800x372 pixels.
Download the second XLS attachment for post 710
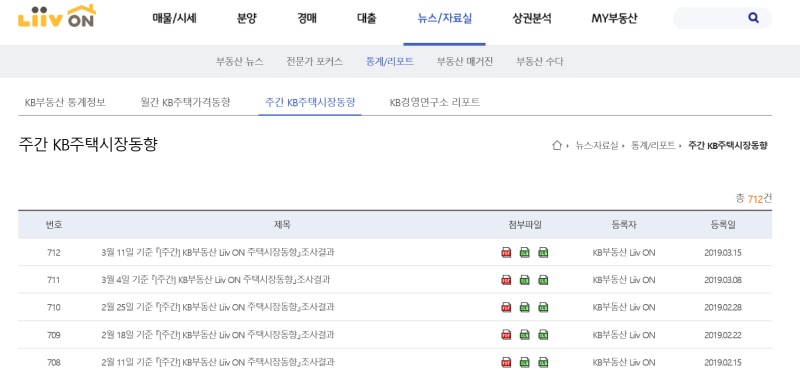543,308
